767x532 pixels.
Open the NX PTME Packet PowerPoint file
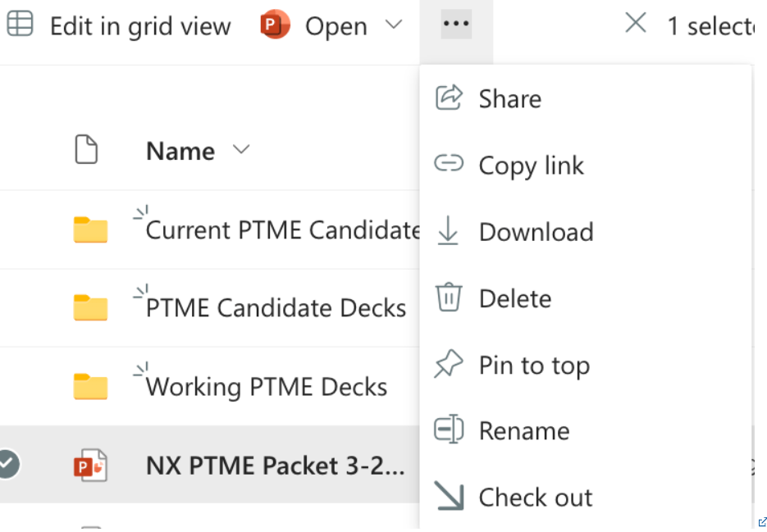coord(276,465)
